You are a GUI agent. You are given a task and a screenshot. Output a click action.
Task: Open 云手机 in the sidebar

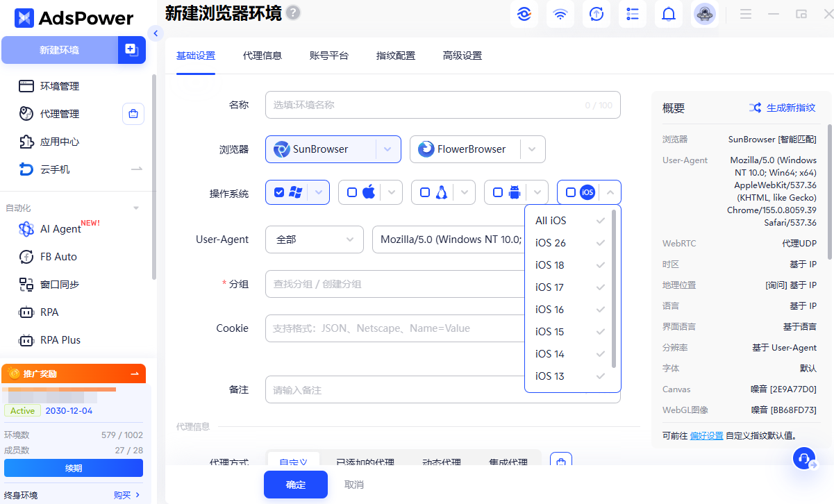pos(55,169)
